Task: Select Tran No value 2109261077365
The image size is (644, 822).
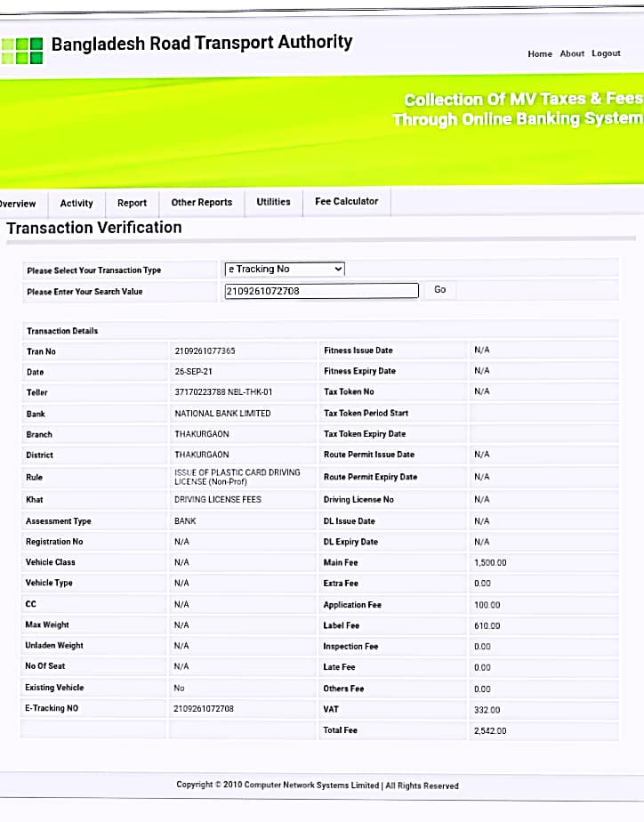Action: (205, 351)
